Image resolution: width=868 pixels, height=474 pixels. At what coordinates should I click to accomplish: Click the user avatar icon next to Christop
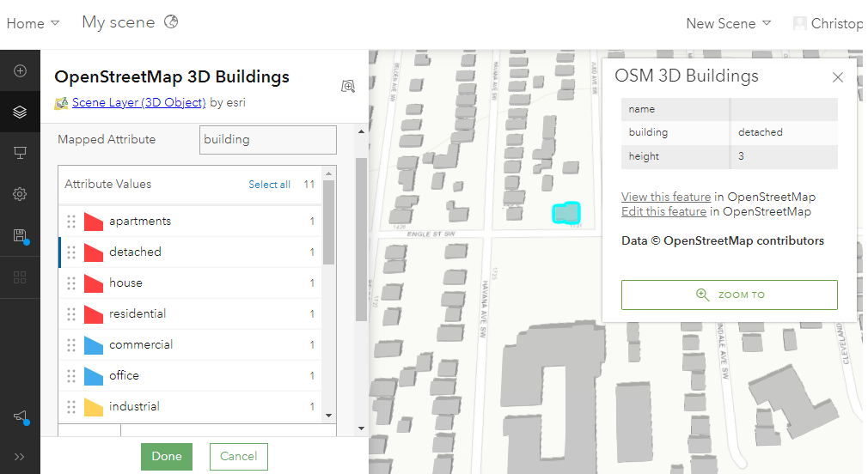799,23
